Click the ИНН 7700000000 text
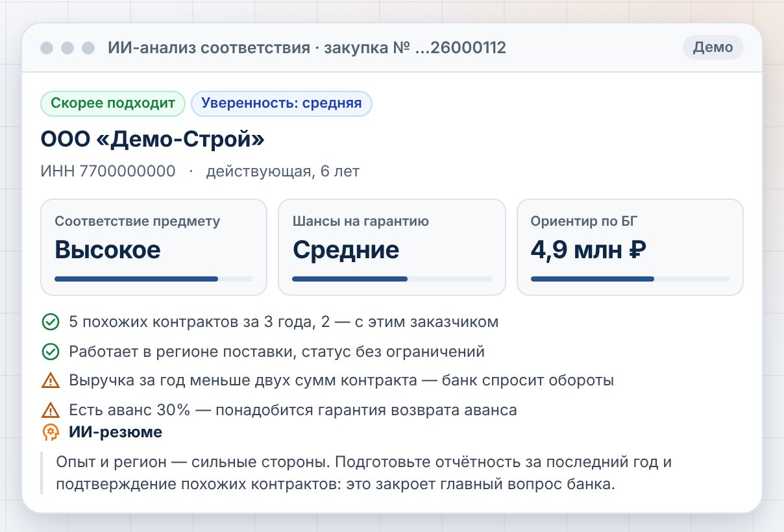 tap(108, 171)
